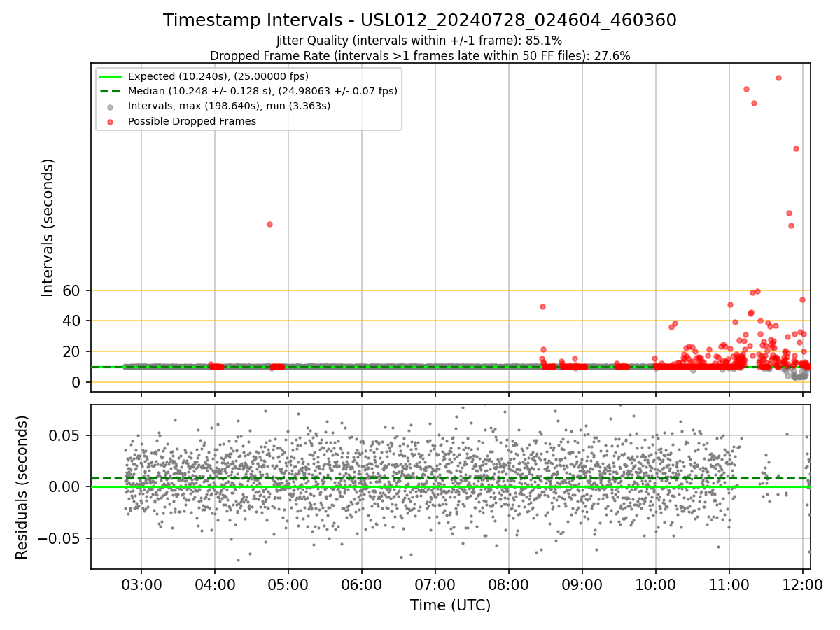Click the 07:00 time tick label
840x630 pixels.
[435, 584]
